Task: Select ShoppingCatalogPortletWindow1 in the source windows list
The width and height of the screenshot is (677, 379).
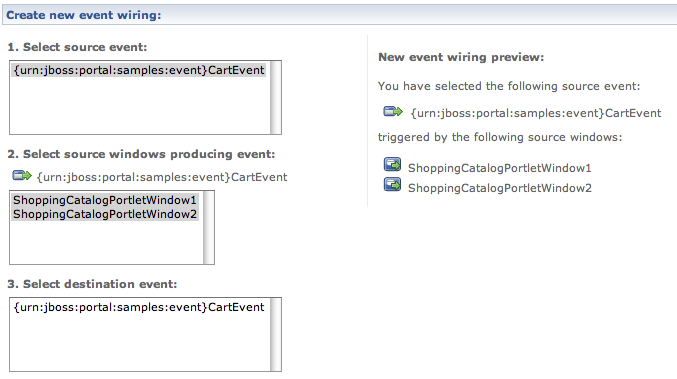Action: pos(105,200)
